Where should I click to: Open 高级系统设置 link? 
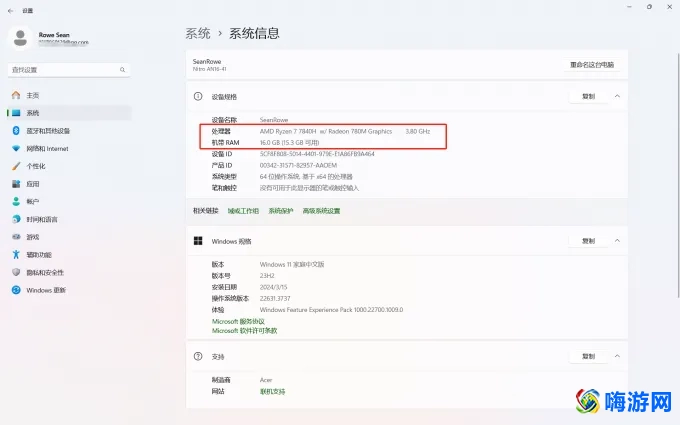(321, 211)
